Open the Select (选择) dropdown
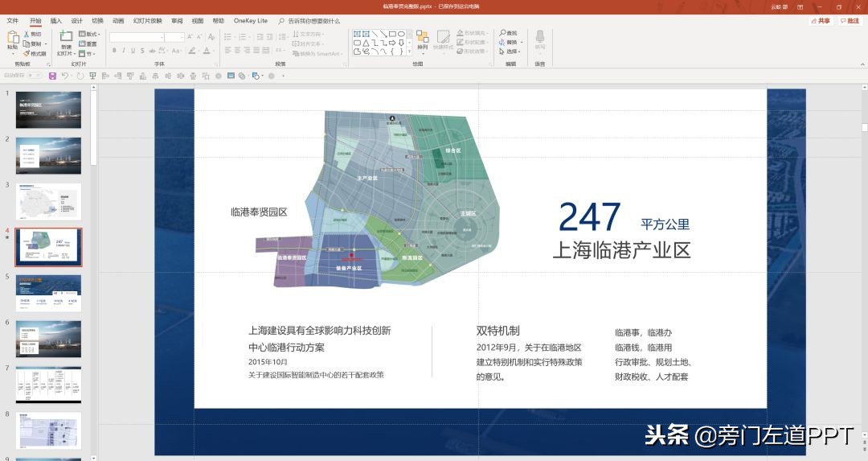The height and width of the screenshot is (461, 868). click(x=510, y=51)
